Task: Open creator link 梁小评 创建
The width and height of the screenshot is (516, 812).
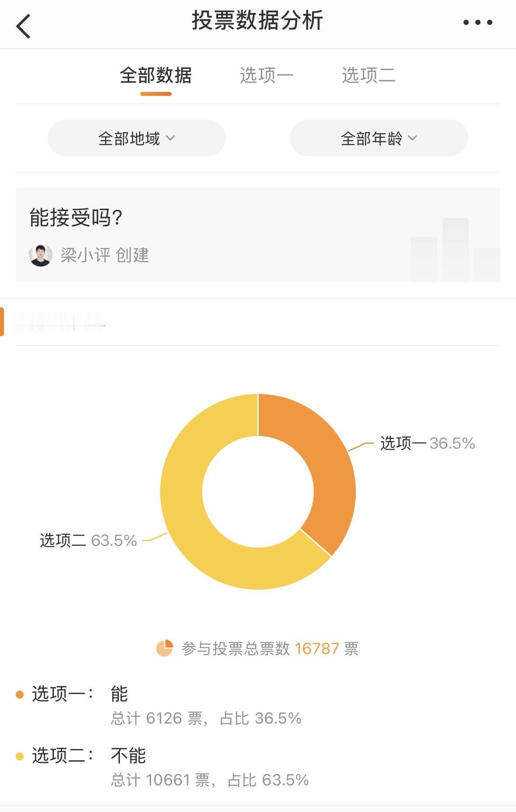Action: [104, 255]
